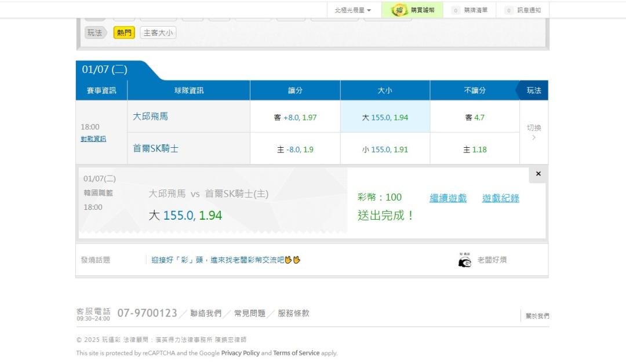Open the 服務條款 terms link
Viewport: 626px width, 364px height.
point(294,314)
